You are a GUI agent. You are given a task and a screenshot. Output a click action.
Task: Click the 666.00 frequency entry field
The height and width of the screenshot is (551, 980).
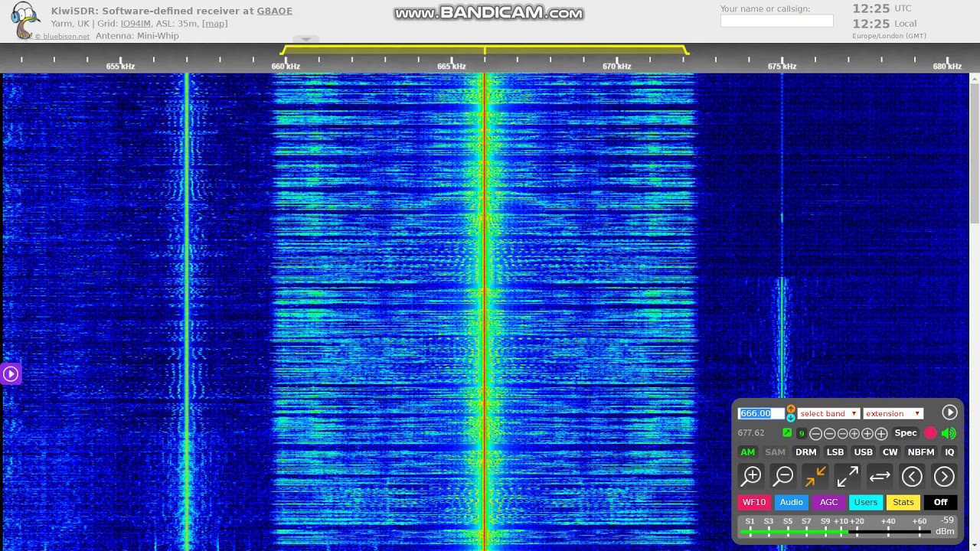click(761, 413)
